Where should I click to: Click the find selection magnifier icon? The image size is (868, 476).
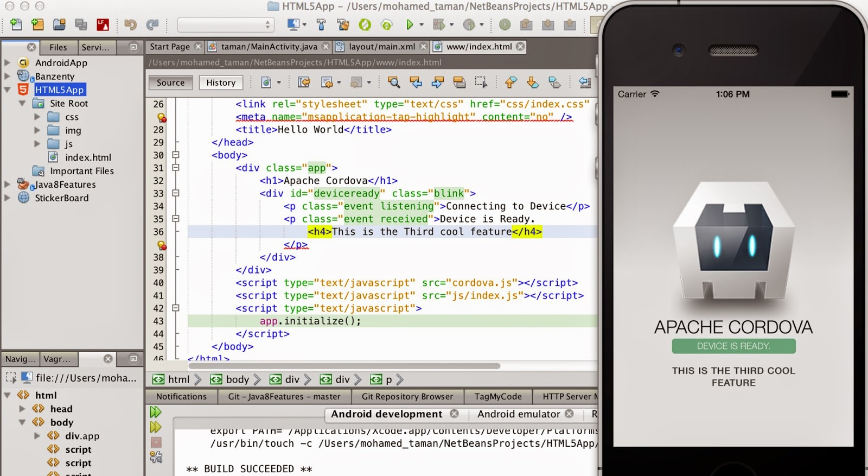[394, 82]
